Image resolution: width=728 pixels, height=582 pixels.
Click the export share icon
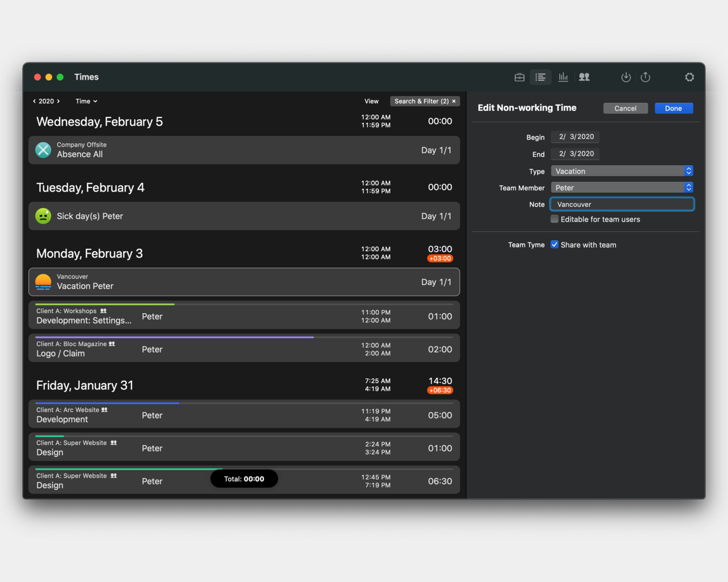646,77
